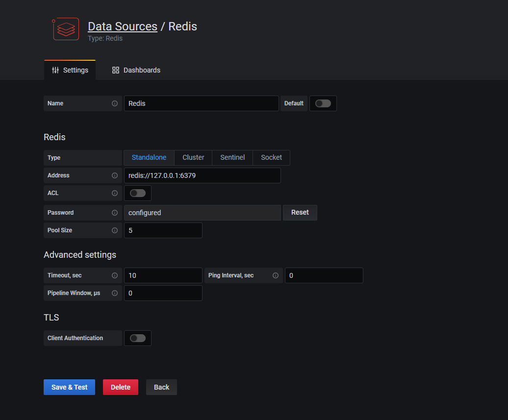Image resolution: width=508 pixels, height=420 pixels.
Task: Click the Timeout, sec input field
Action: [x=163, y=275]
